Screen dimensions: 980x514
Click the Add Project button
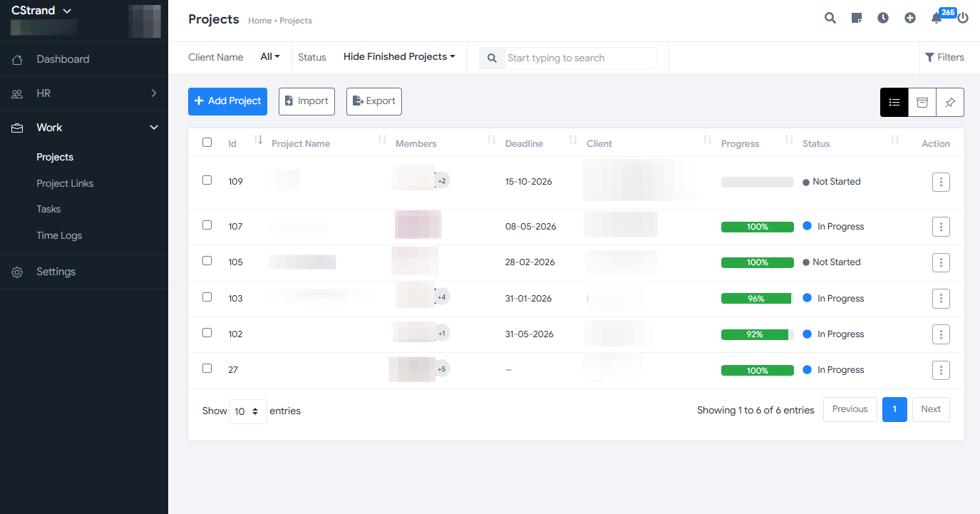[x=227, y=101]
